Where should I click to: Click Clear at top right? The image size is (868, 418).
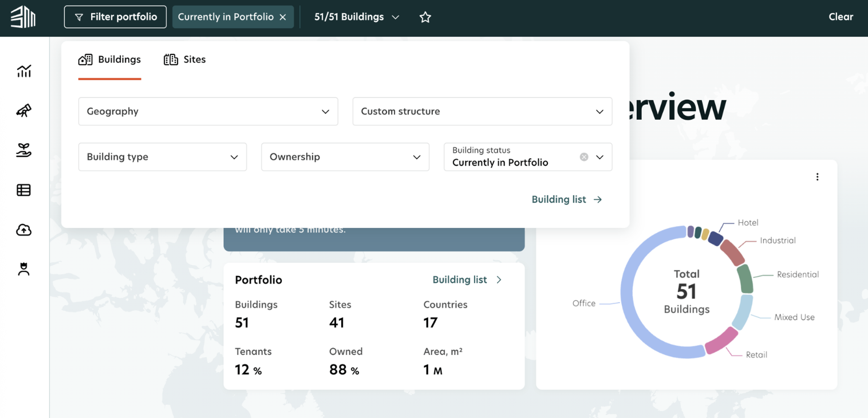[x=841, y=17]
